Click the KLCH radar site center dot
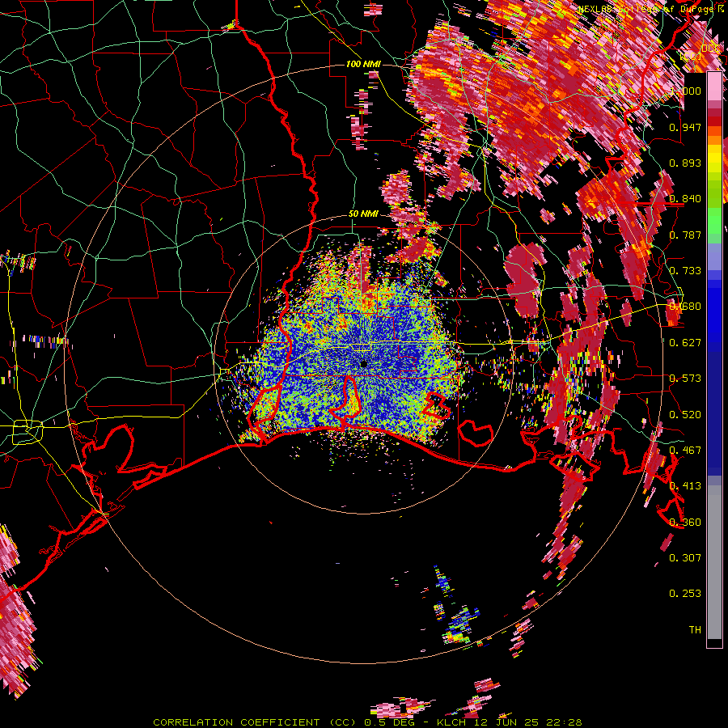Viewport: 728px width, 728px height. click(x=363, y=364)
